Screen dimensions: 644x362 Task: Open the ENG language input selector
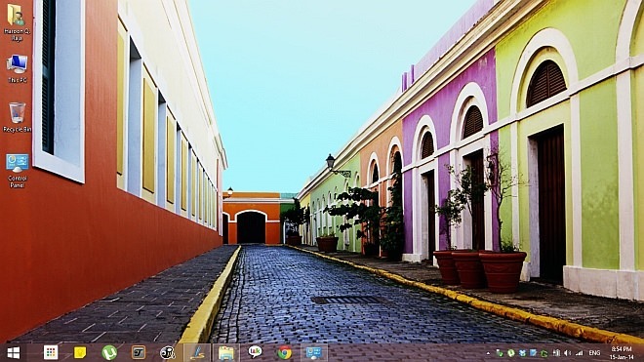pos(594,353)
